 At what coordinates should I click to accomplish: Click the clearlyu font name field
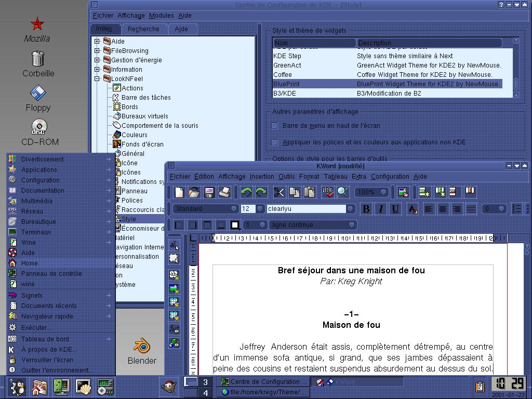coord(307,209)
